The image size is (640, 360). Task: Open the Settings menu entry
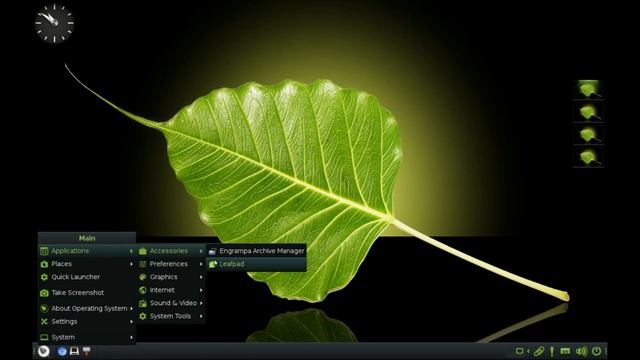pos(87,322)
